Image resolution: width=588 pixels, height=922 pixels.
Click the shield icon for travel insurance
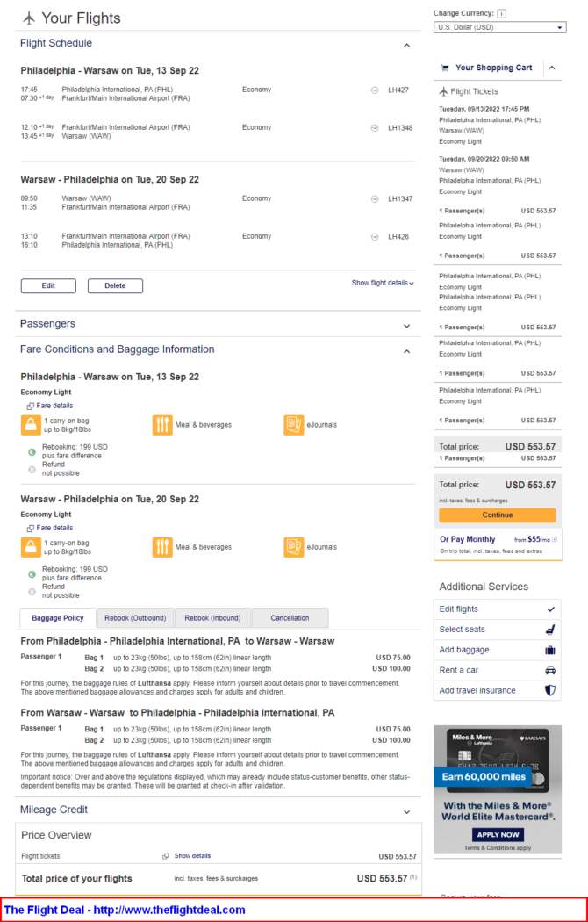pos(550,690)
